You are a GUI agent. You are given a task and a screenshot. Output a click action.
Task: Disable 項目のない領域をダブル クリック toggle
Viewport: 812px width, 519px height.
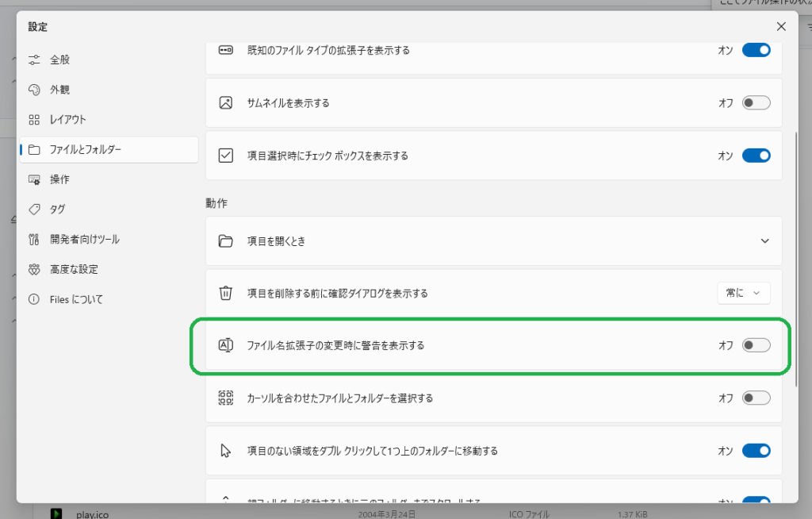pyautogui.click(x=756, y=451)
